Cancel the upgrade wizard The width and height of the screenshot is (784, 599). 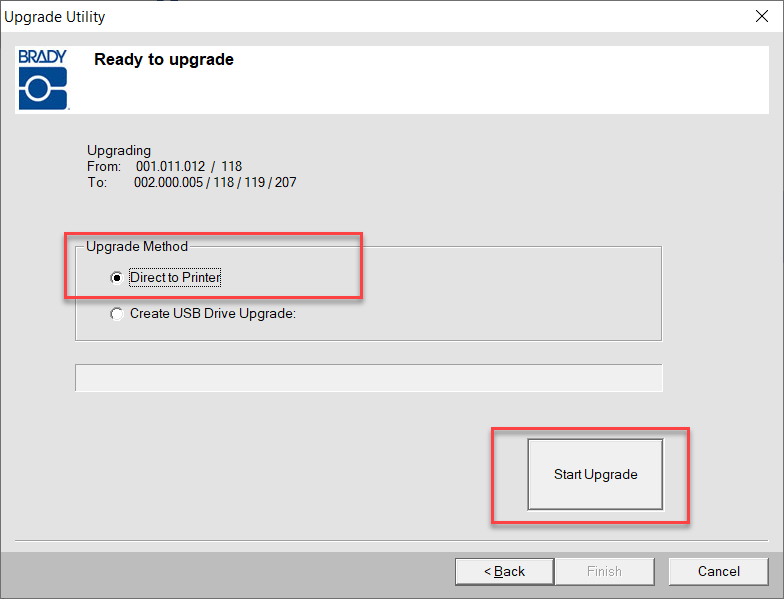[718, 571]
